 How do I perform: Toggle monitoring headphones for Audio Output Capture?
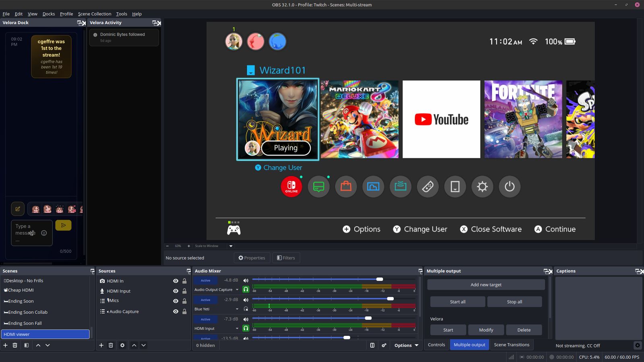(x=246, y=290)
